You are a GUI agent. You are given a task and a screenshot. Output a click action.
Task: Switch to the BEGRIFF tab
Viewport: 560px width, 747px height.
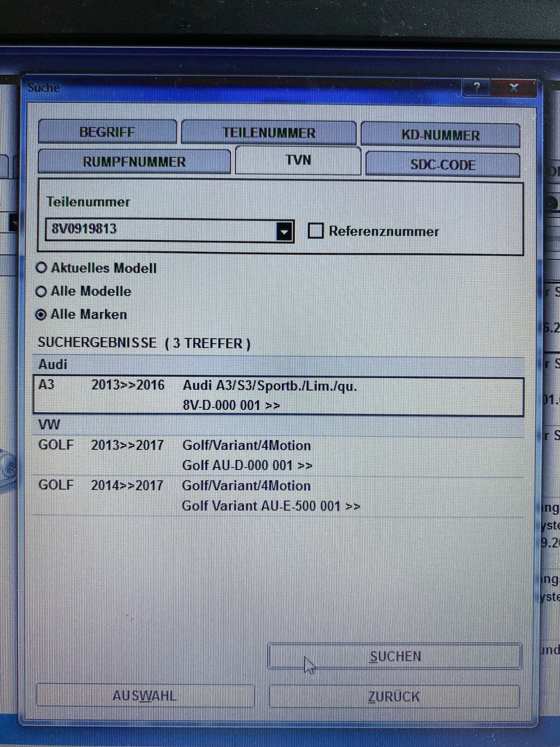[x=107, y=132]
